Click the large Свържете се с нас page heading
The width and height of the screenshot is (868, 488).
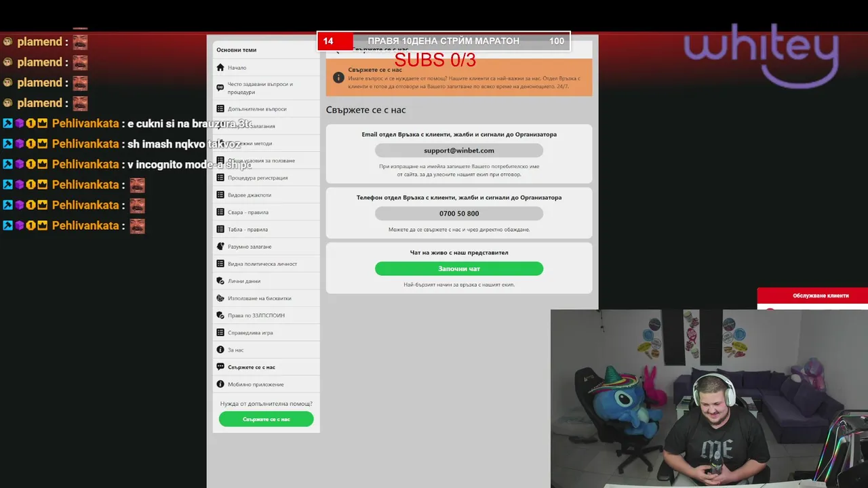click(366, 110)
